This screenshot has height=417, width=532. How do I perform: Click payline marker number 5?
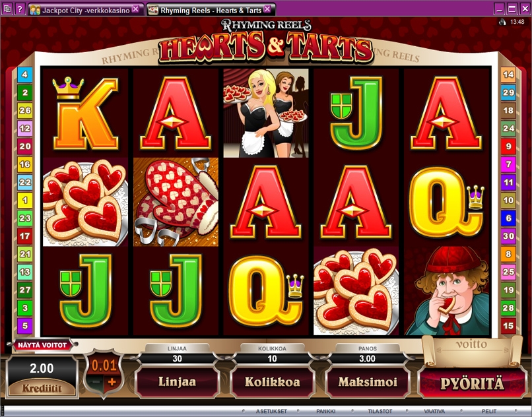click(x=25, y=326)
